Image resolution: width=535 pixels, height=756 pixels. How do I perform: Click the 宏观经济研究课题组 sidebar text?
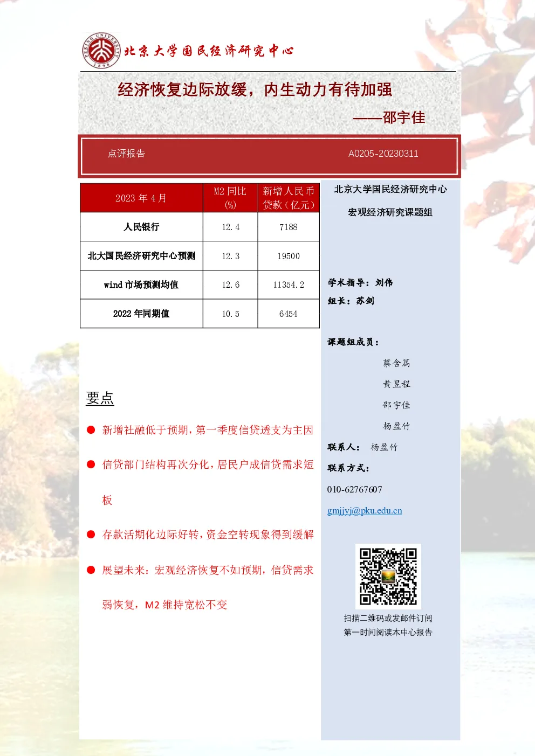pos(390,212)
